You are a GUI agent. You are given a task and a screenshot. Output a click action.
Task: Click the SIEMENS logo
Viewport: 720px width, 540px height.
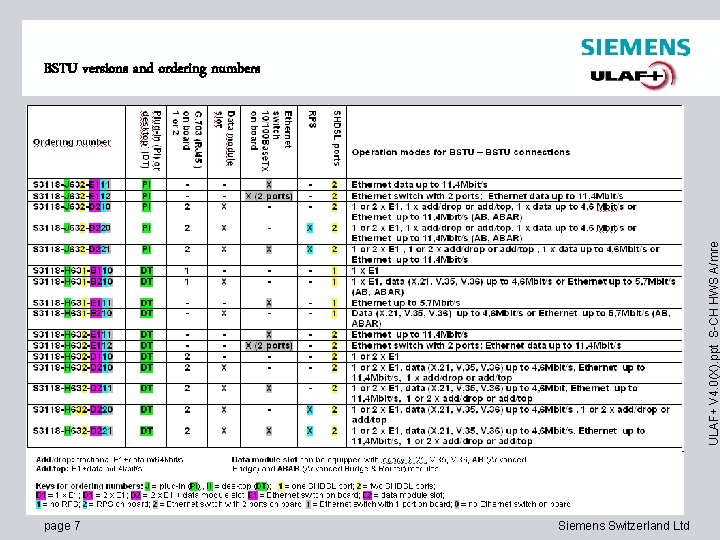coord(636,47)
